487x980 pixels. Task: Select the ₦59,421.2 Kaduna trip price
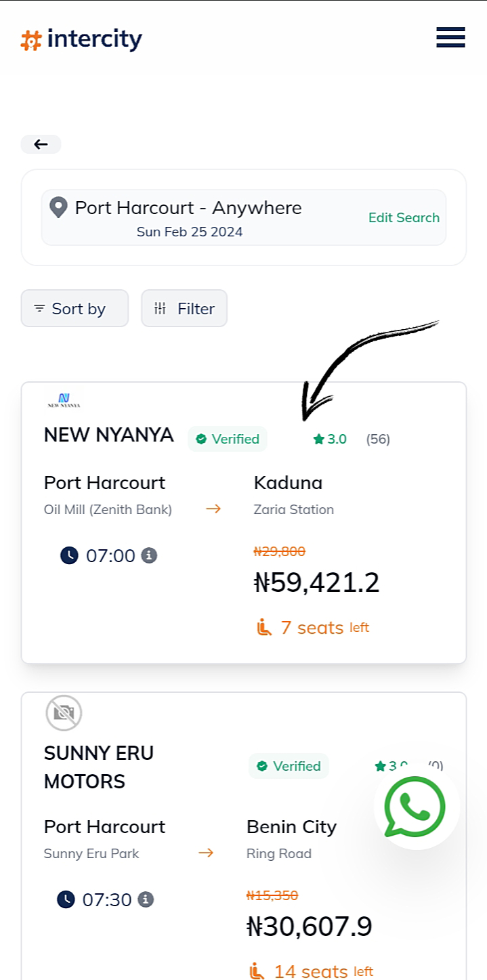point(316,582)
